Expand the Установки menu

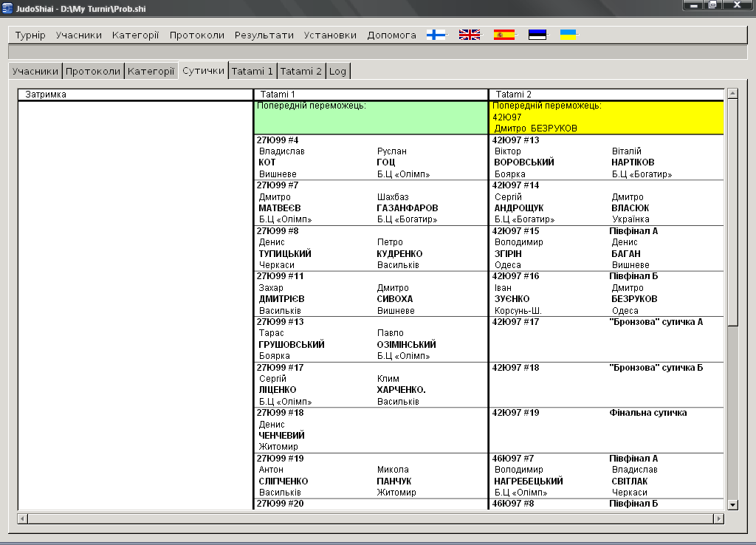[x=330, y=35]
